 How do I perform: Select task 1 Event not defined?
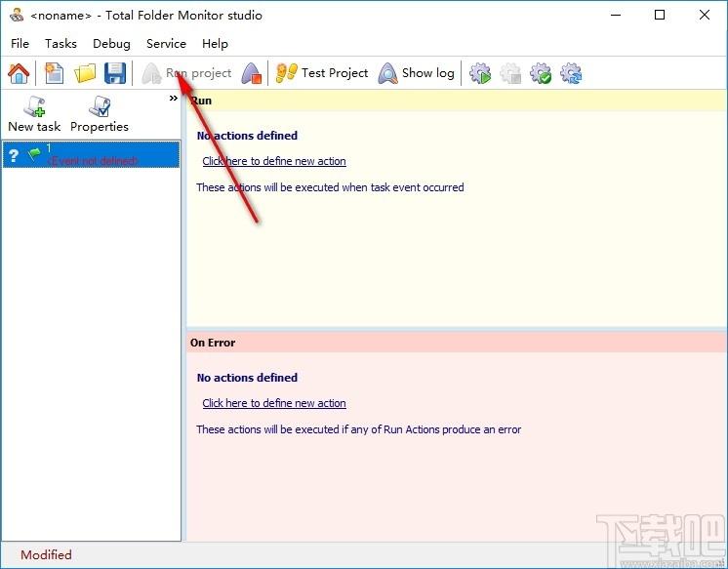point(91,154)
